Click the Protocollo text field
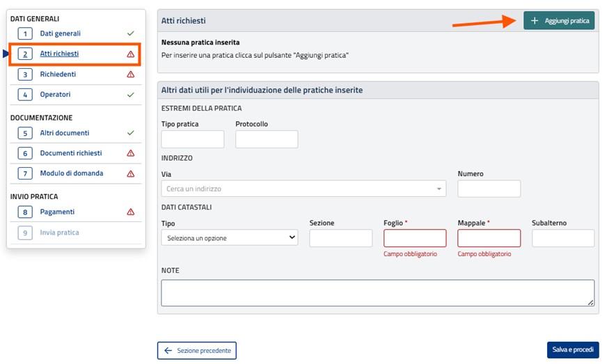 click(x=266, y=139)
